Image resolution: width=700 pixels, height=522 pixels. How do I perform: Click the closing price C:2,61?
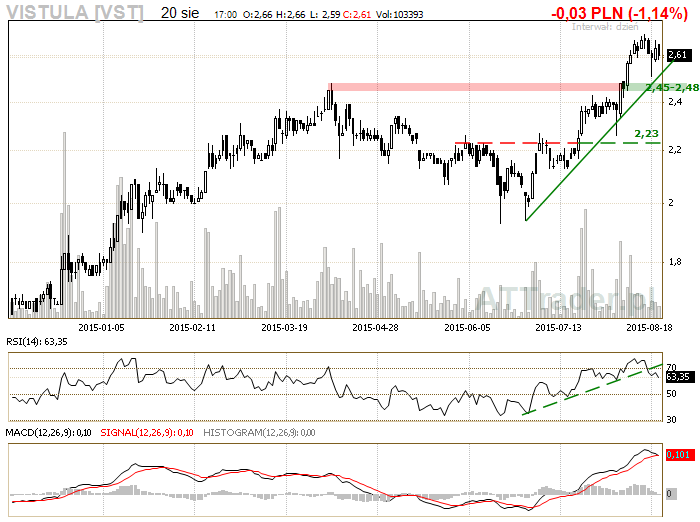click(357, 15)
